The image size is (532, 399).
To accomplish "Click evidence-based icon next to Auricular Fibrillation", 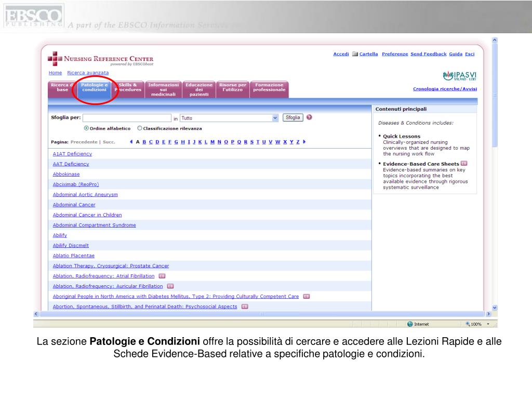I will 170,286.
